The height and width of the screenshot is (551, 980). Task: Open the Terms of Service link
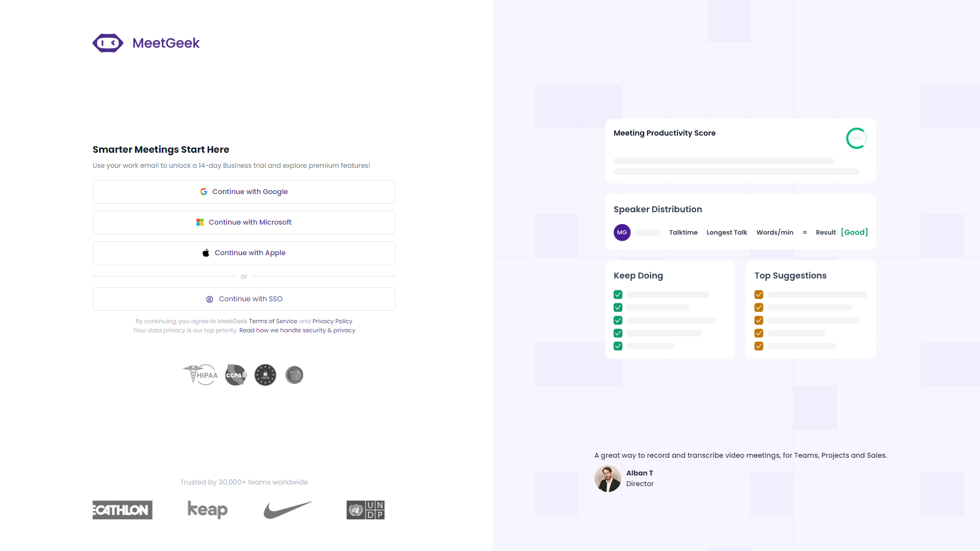(x=273, y=321)
